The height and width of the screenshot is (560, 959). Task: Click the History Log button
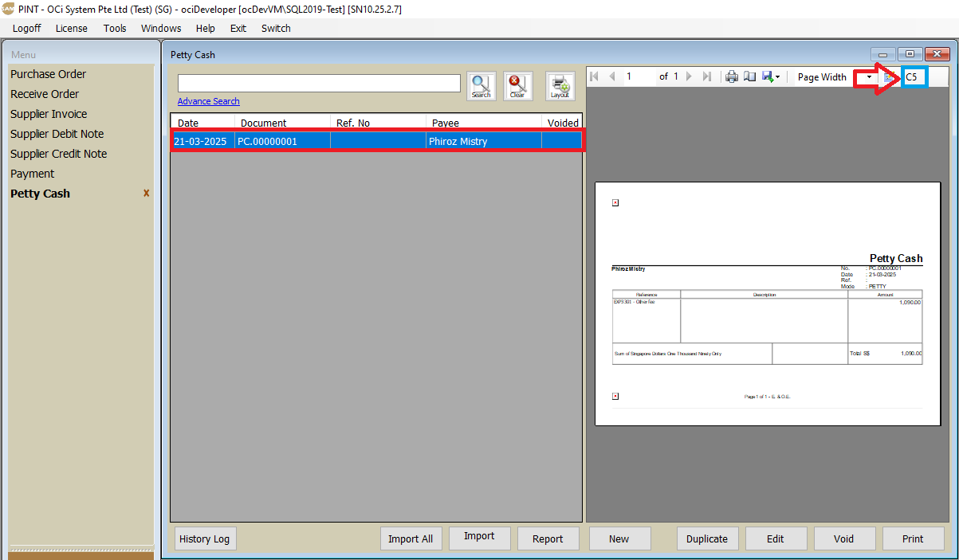pyautogui.click(x=204, y=538)
